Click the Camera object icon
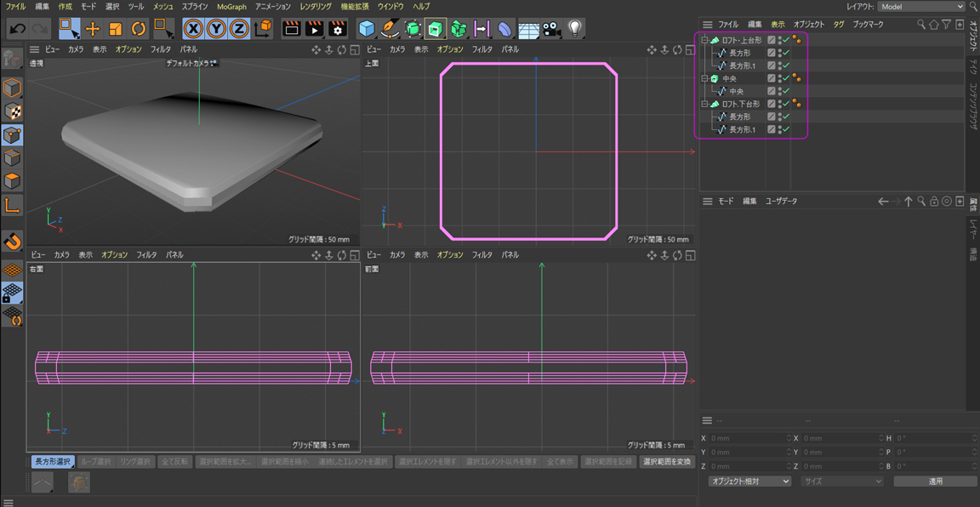This screenshot has width=980, height=507. (552, 29)
